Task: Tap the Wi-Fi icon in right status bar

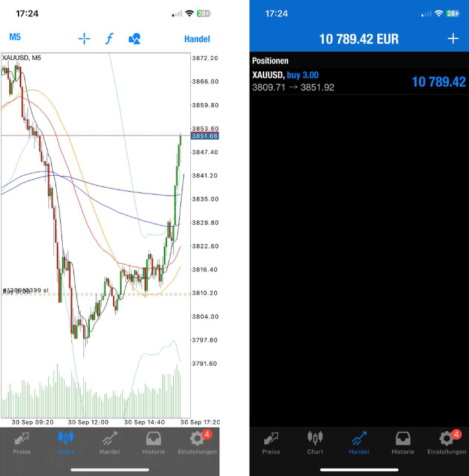Action: [x=439, y=13]
